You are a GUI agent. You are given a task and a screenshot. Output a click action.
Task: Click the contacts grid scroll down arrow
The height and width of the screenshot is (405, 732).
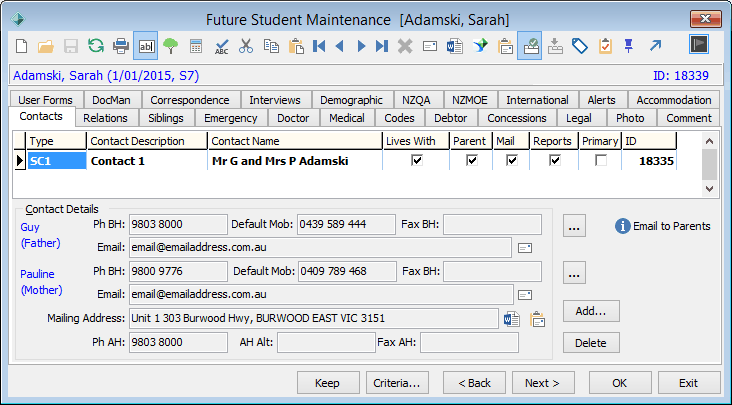coord(710,189)
